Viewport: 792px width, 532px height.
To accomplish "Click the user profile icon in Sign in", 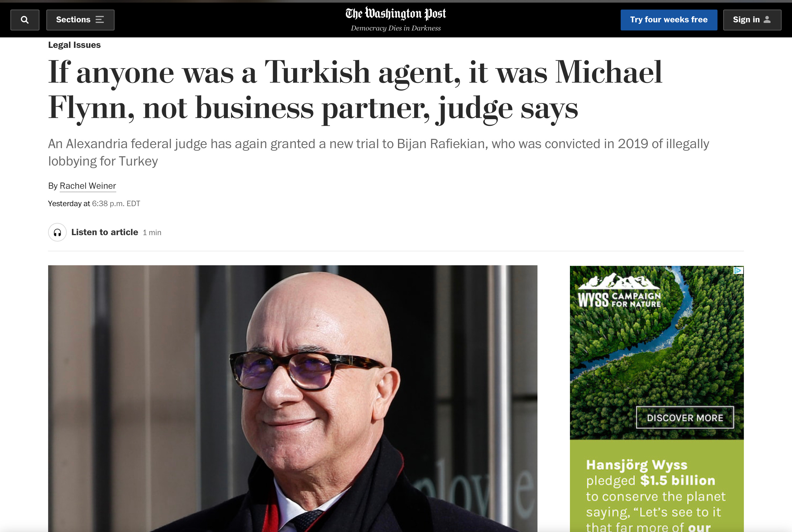I will click(x=767, y=20).
